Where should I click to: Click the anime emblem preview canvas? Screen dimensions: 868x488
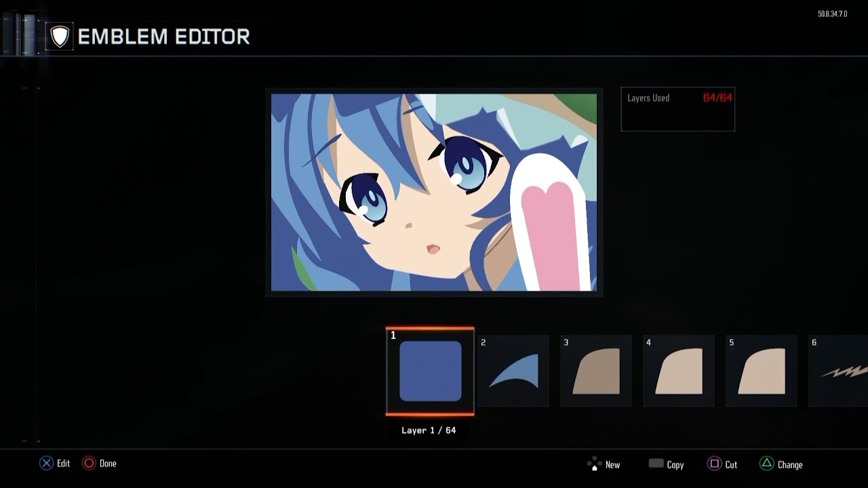pos(434,192)
